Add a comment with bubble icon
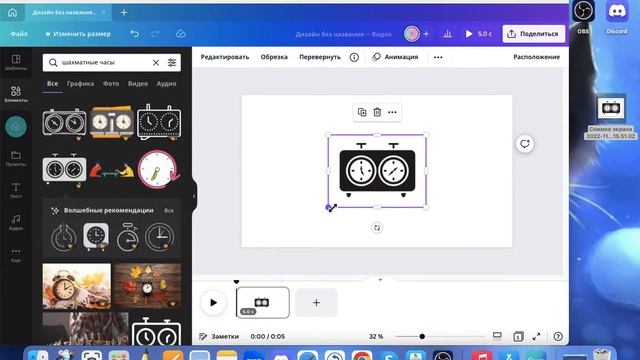 click(x=524, y=144)
